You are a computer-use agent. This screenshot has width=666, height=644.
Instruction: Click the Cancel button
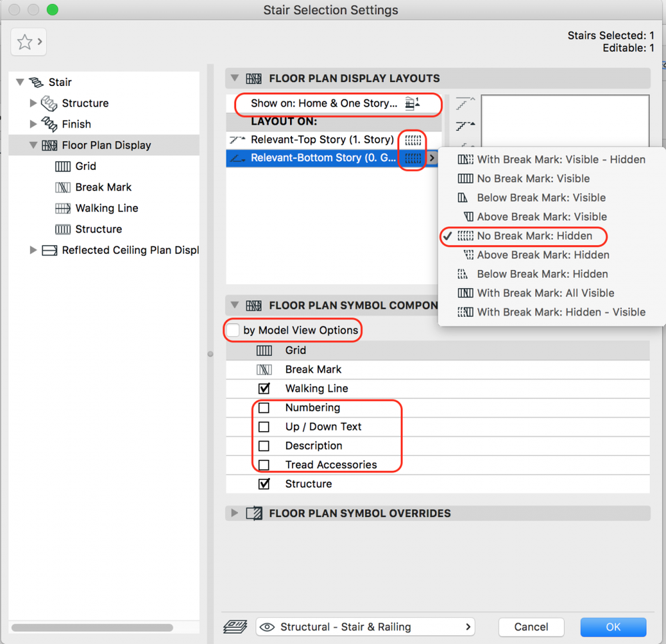click(x=531, y=627)
